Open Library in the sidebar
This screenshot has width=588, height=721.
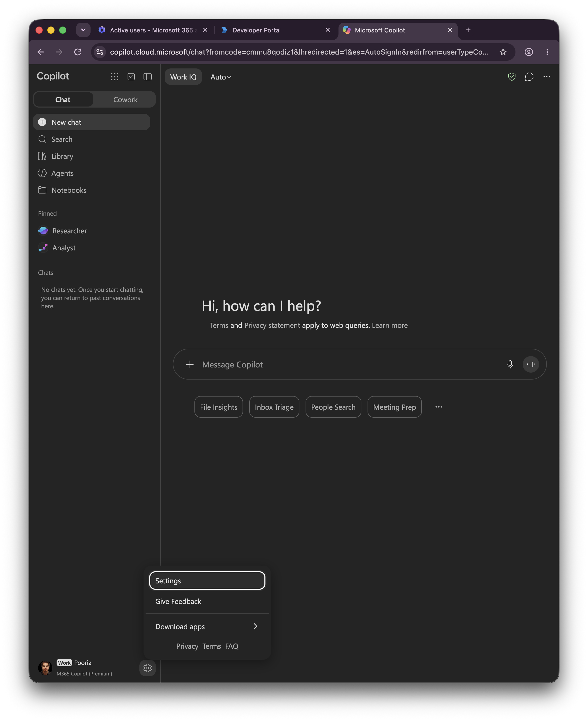click(x=92, y=156)
